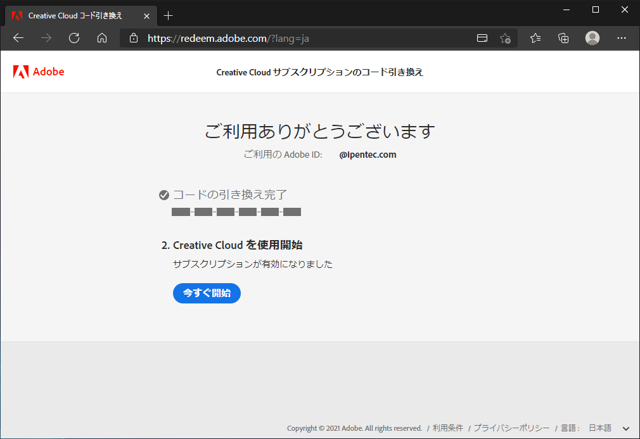Screen dimensions: 640x439
Task: Click the Forward navigation arrow
Action: (x=46, y=38)
